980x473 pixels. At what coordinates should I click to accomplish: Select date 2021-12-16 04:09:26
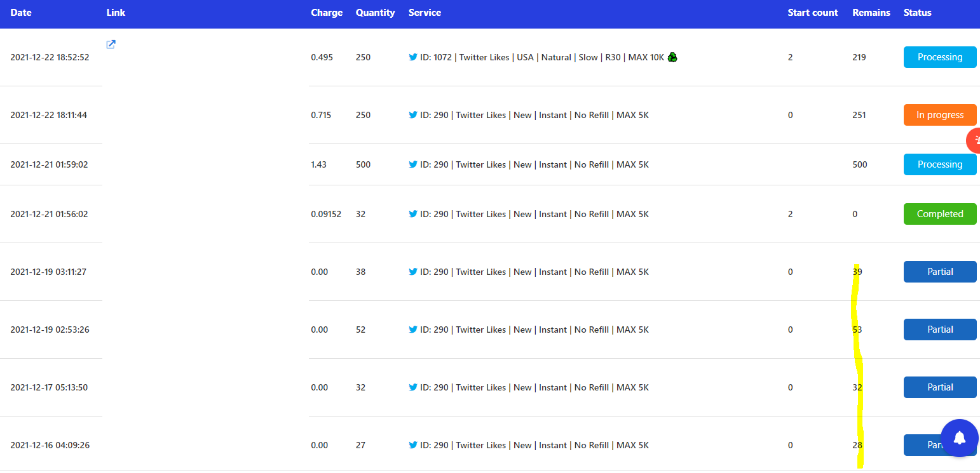coord(50,445)
